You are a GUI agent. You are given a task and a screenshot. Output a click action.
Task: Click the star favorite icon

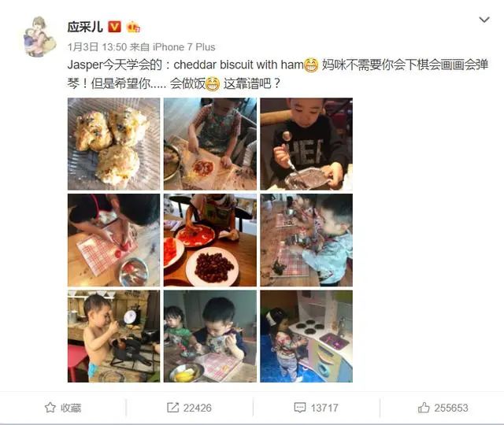tap(50, 408)
